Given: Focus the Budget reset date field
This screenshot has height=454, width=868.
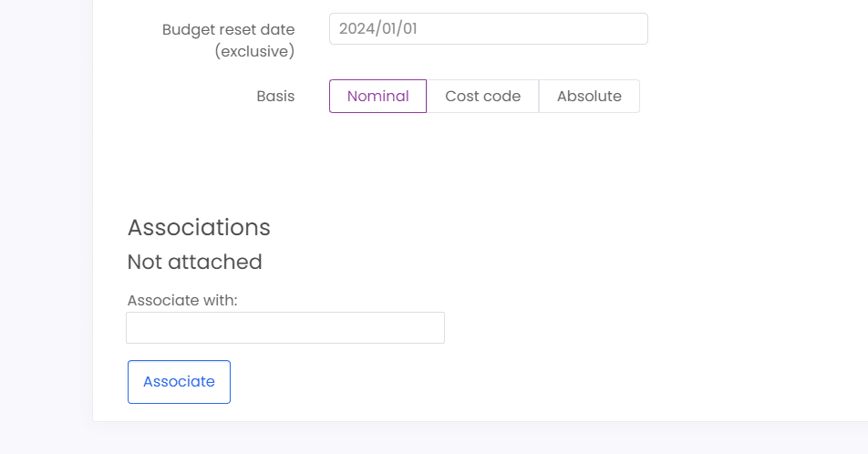Looking at the screenshot, I should pyautogui.click(x=489, y=29).
